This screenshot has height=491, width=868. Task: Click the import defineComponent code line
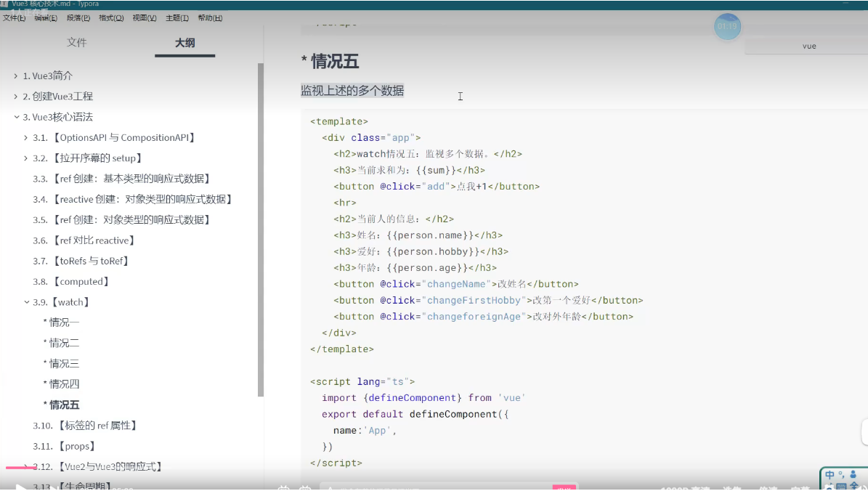[423, 398]
